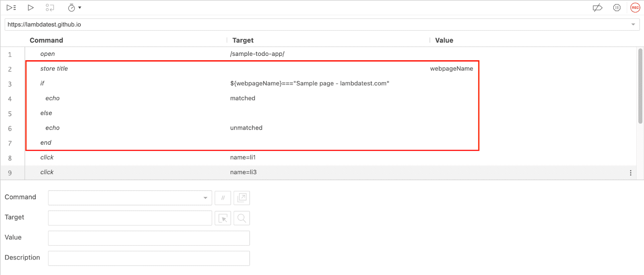Toggle the disable breakpoints icon
This screenshot has height=275, width=644.
[597, 8]
